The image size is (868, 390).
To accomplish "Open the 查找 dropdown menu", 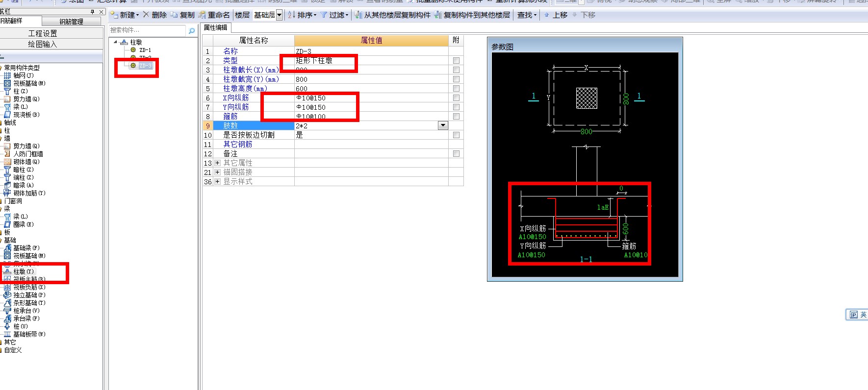I will (x=527, y=15).
